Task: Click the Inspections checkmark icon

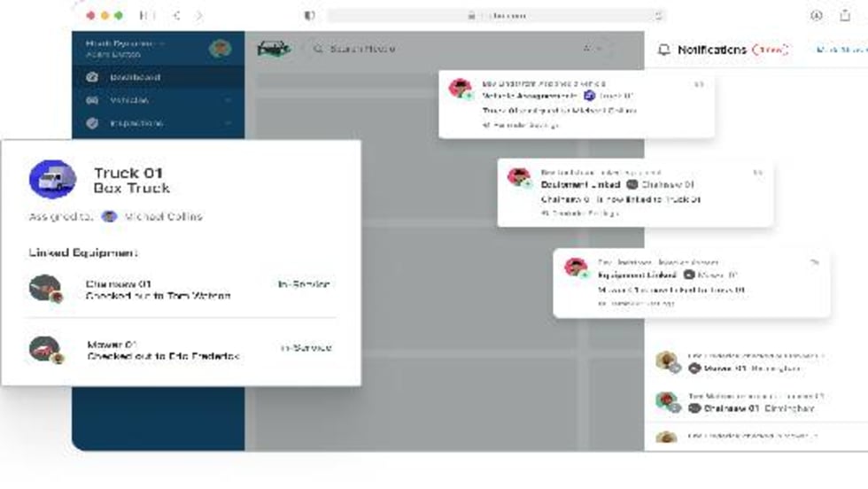Action: pyautogui.click(x=92, y=123)
